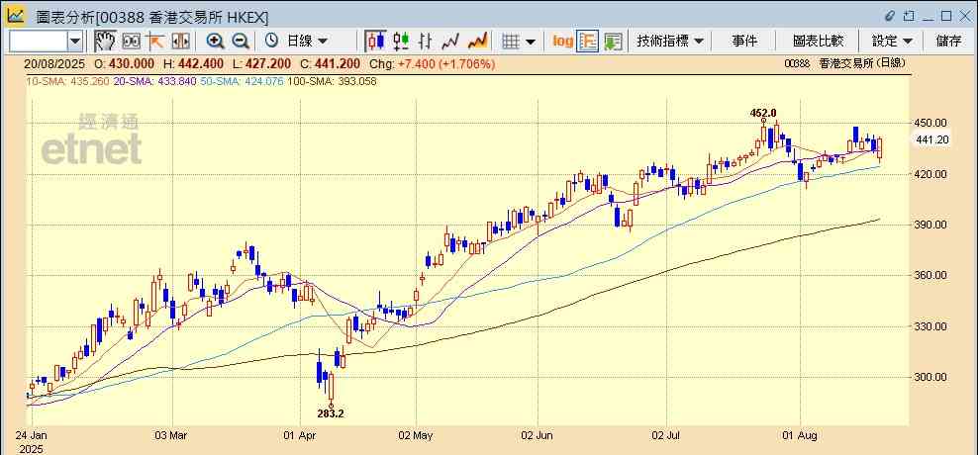Maximize the chart analysis window
The image size is (980, 455).
946,15
